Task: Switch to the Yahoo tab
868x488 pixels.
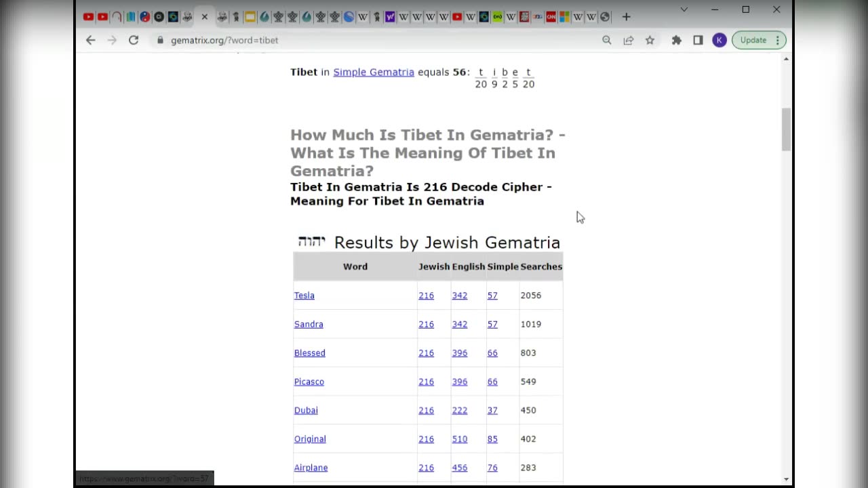Action: click(x=390, y=16)
